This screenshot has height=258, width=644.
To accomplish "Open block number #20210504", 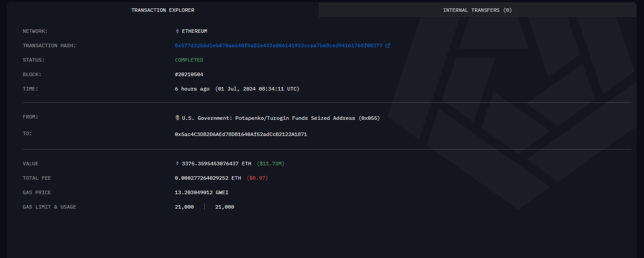I will click(x=189, y=74).
